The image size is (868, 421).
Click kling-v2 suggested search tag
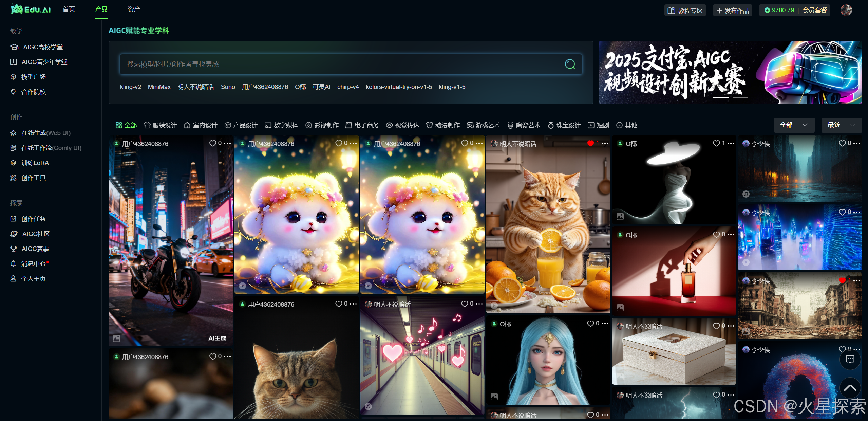click(130, 87)
